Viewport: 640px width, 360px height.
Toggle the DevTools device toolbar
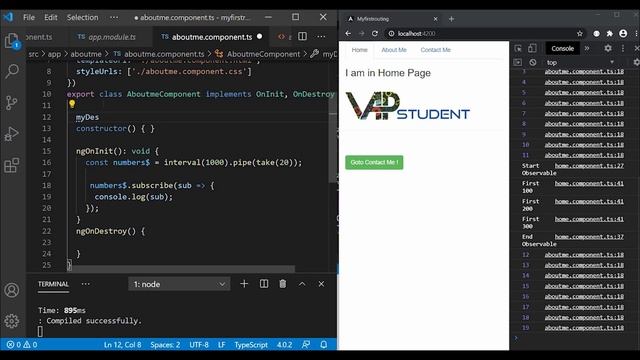532,48
